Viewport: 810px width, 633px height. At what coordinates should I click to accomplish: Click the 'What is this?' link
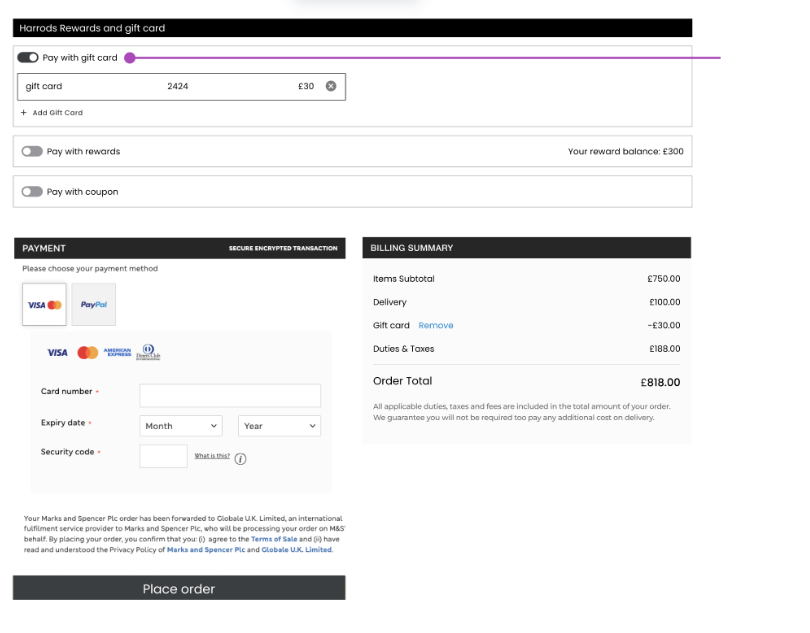[x=212, y=456]
